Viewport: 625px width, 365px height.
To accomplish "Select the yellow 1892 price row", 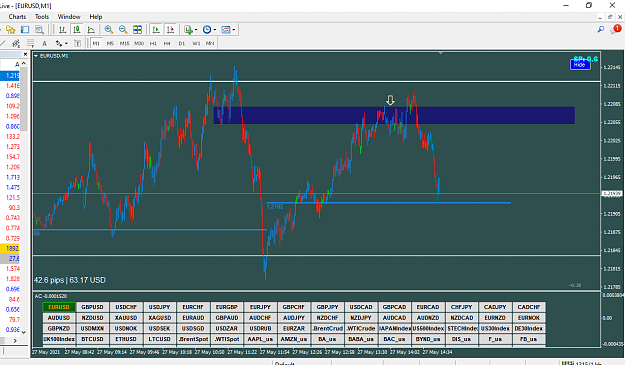I will point(10,248).
